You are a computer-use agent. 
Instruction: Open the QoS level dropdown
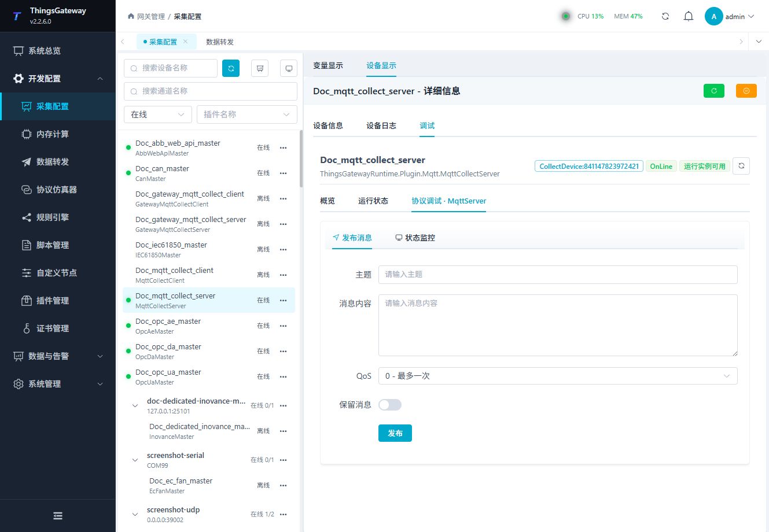tap(558, 376)
